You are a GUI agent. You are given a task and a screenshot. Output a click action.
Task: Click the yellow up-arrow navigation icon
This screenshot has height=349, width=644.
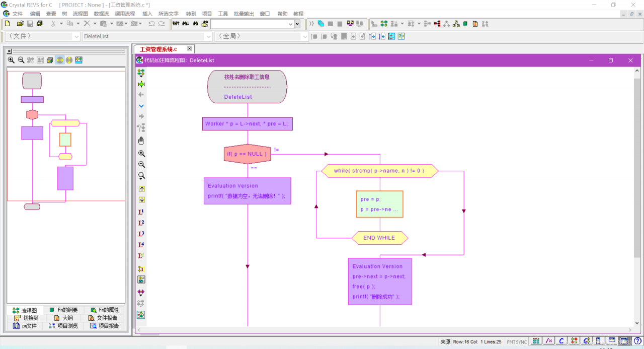(141, 189)
